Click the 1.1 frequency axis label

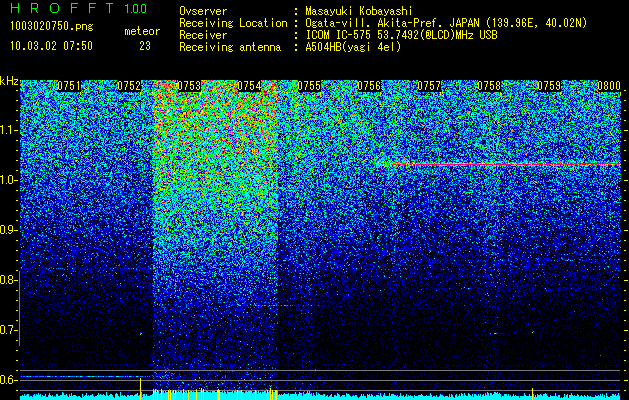(8, 130)
